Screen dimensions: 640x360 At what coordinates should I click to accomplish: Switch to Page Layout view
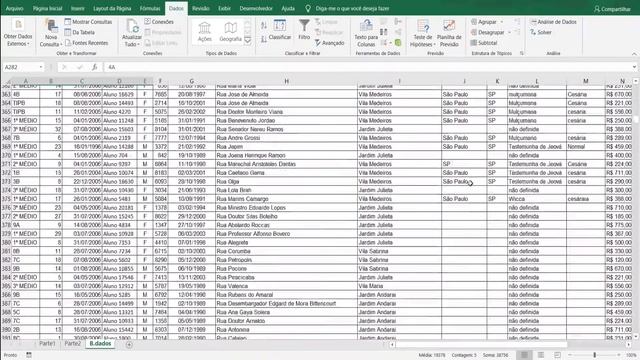tap(541, 355)
